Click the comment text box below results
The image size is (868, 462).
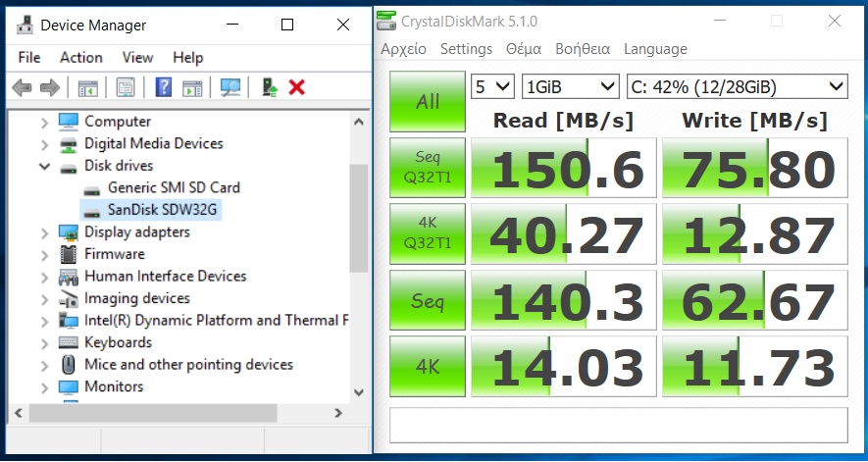(x=618, y=425)
